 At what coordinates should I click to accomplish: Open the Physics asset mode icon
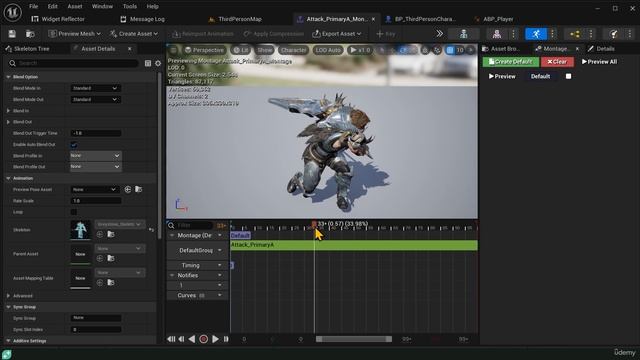click(613, 34)
